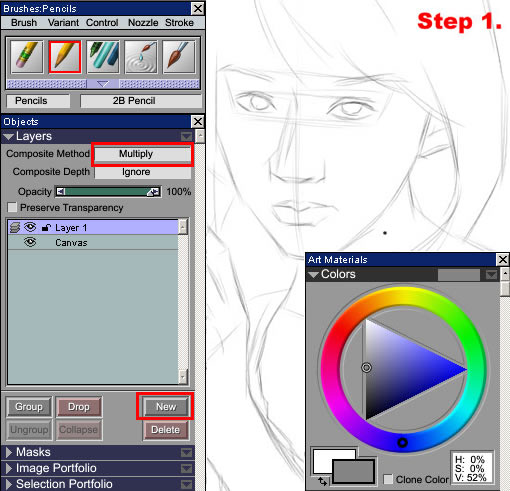510x491 pixels.
Task: Click the lock icon on Layer 1
Action: (x=46, y=228)
